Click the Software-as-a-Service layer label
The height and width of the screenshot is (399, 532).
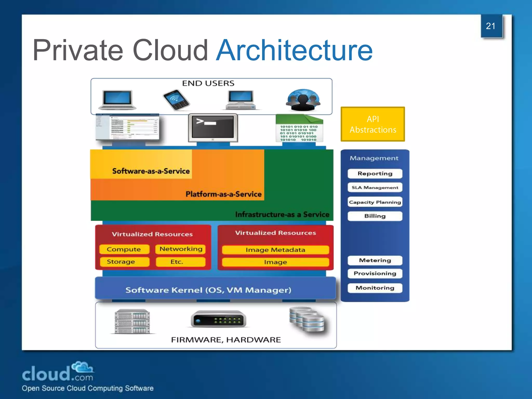coord(151,171)
